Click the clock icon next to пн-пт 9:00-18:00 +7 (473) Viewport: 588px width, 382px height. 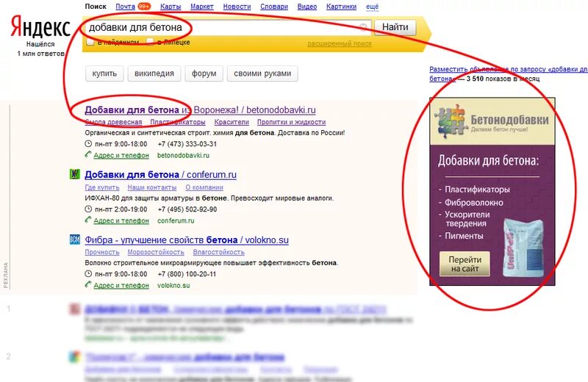tap(88, 143)
